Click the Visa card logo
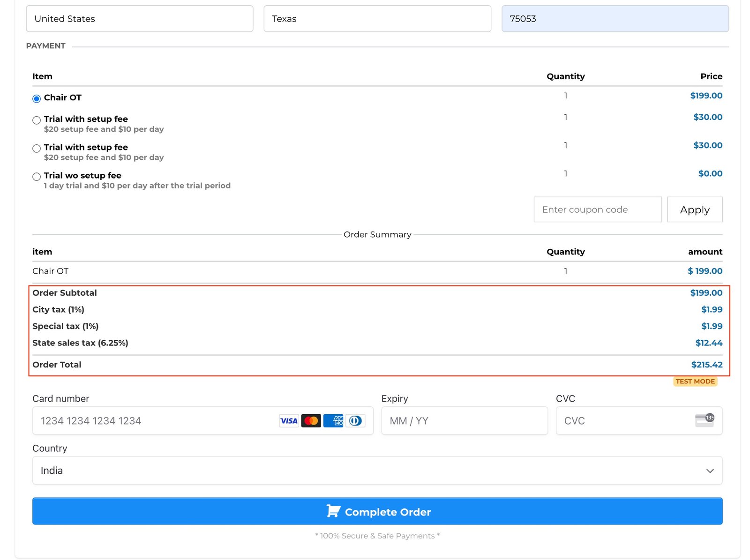The height and width of the screenshot is (560, 750). (289, 421)
